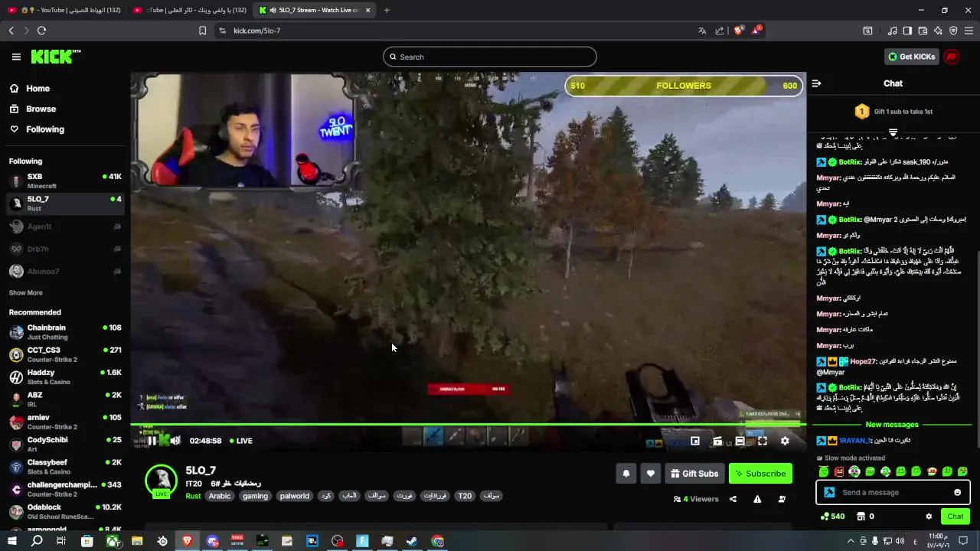980x551 pixels.
Task: Expand Show More followed channels
Action: click(x=26, y=293)
